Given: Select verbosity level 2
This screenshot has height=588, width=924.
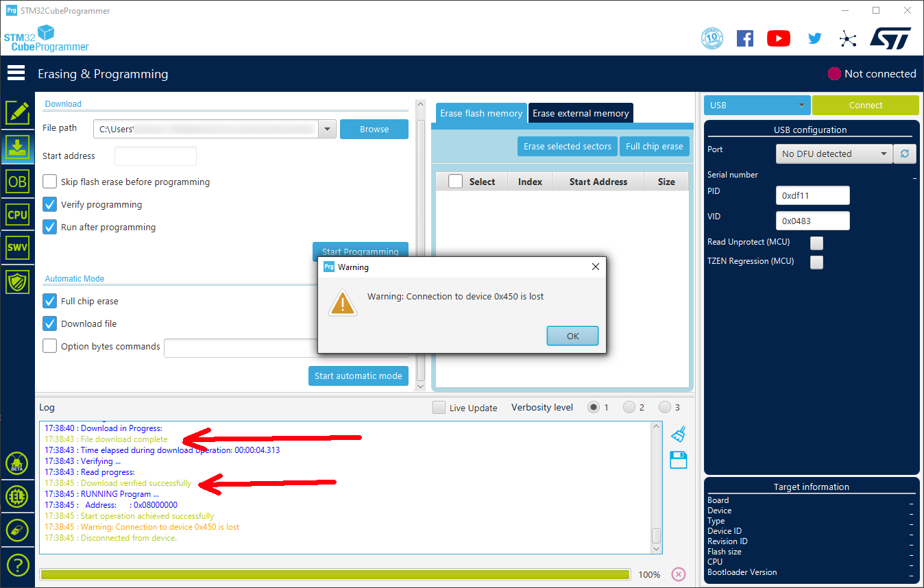Looking at the screenshot, I should point(629,407).
